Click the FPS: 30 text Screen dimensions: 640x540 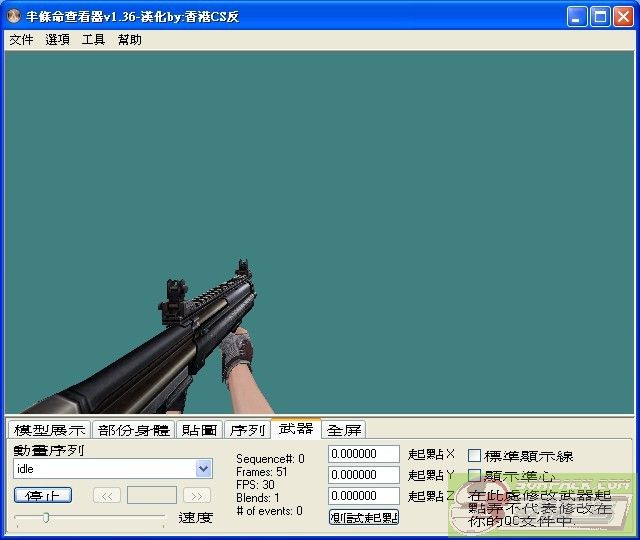[255, 485]
